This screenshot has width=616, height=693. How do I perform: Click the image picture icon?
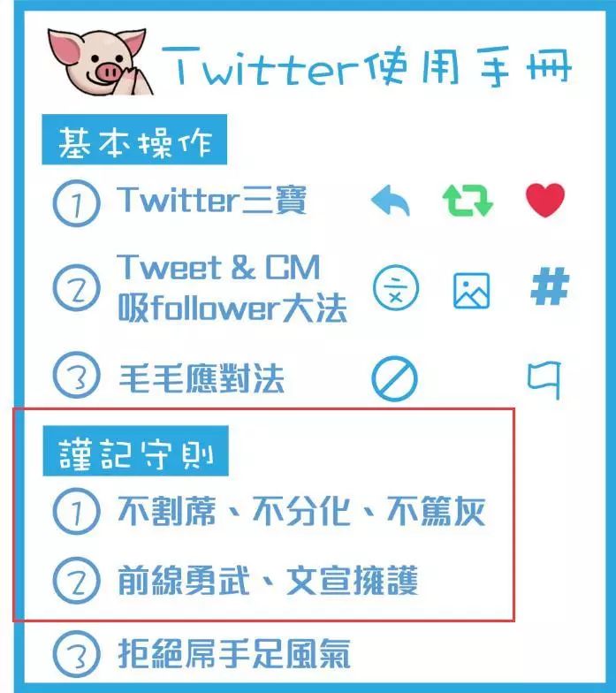click(472, 290)
